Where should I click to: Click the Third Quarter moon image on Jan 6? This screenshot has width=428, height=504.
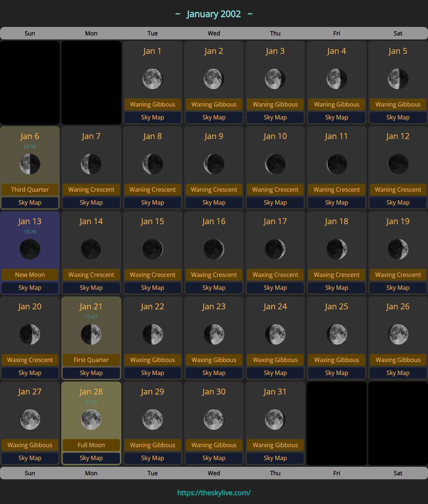click(x=30, y=164)
